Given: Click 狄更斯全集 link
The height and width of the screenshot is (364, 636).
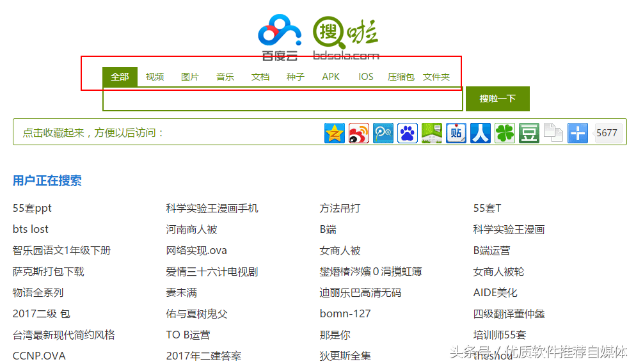Looking at the screenshot, I should 345,356.
